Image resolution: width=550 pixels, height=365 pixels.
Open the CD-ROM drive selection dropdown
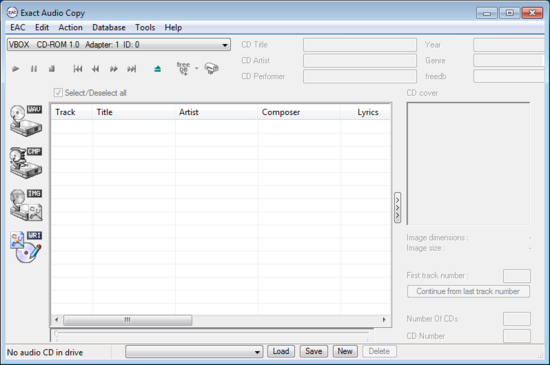[119, 45]
